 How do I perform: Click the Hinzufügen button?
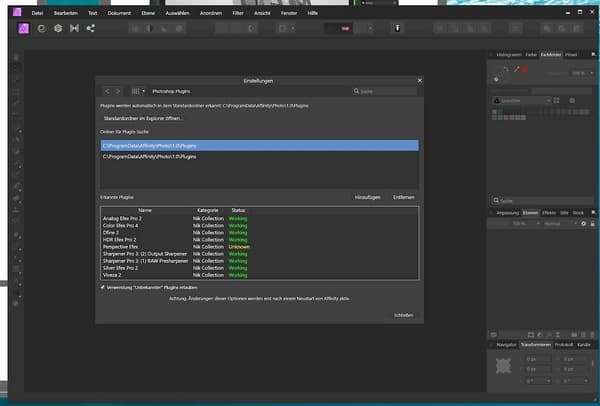367,197
